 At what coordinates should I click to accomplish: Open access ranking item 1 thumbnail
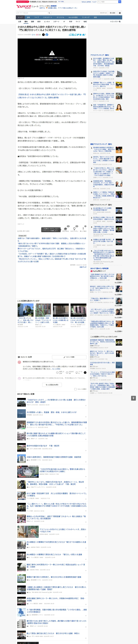pos(119,61)
